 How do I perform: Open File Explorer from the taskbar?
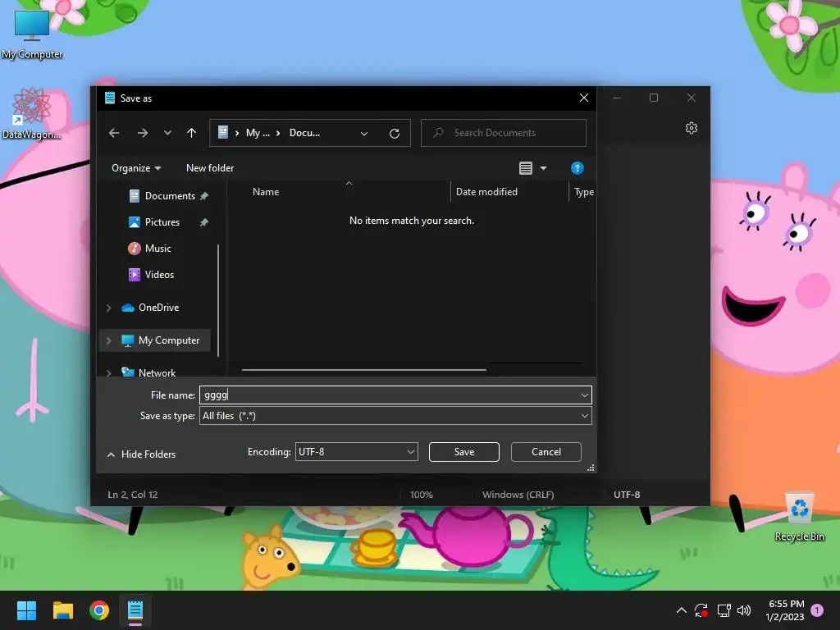[x=62, y=610]
